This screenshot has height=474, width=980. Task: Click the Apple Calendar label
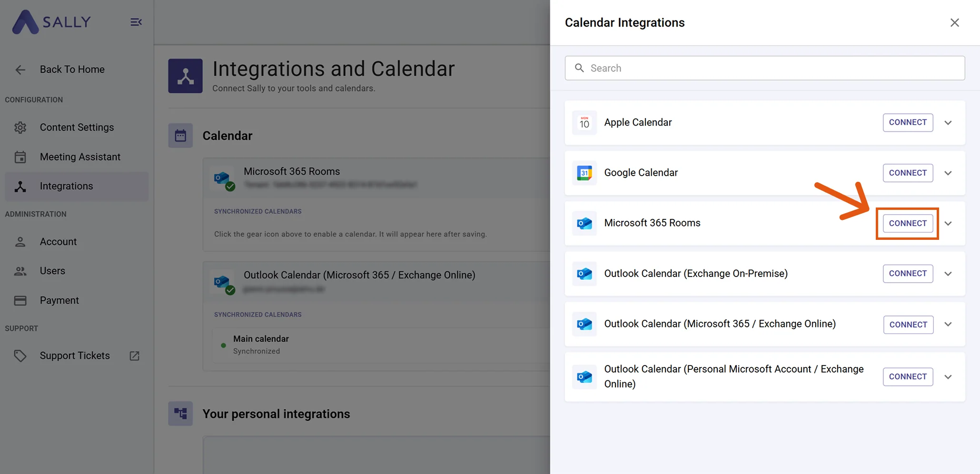638,122
